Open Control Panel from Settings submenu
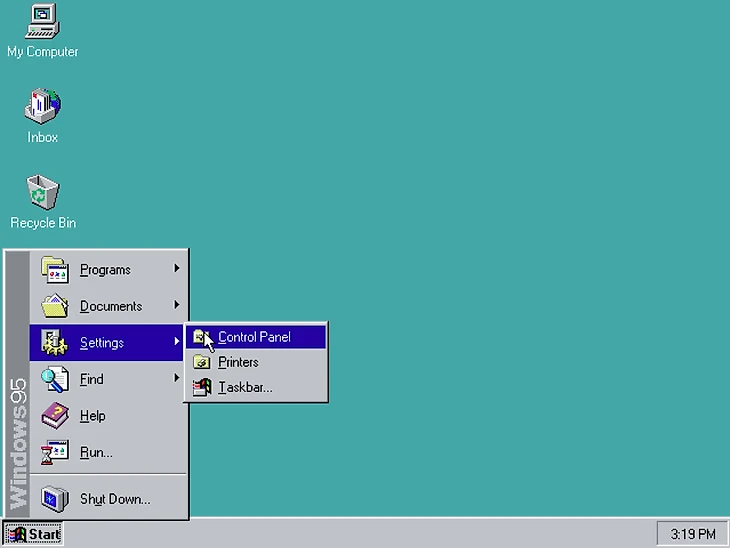Viewport: 730px width, 548px height. [x=256, y=337]
